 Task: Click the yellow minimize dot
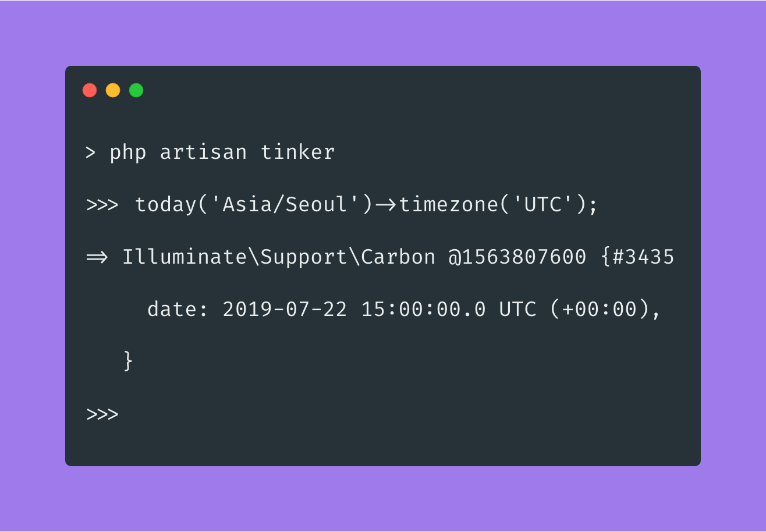tap(113, 90)
